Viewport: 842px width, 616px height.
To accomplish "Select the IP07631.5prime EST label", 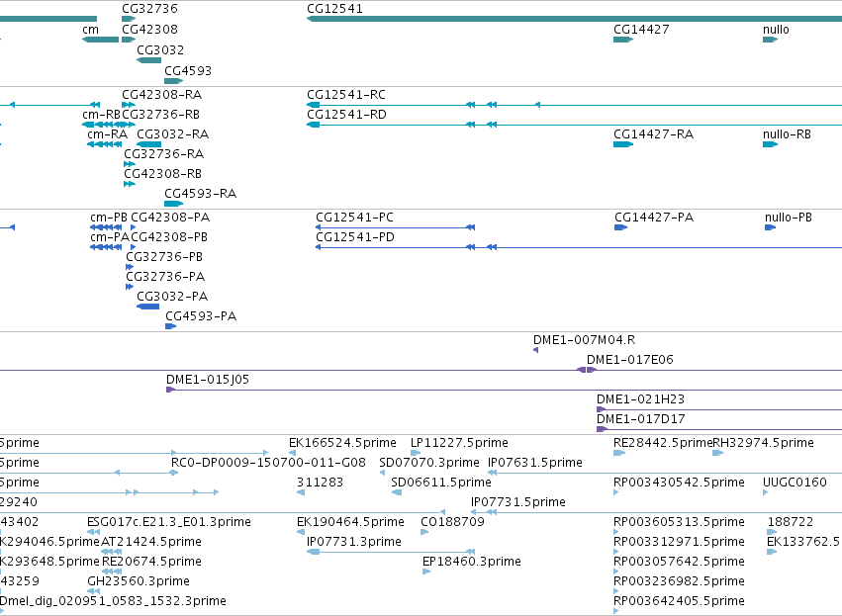I will pos(535,463).
